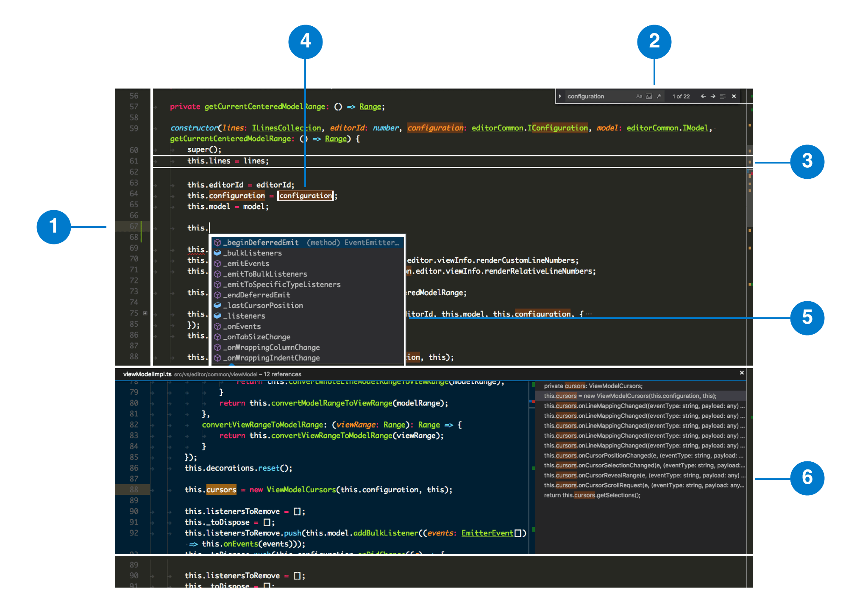868x602 pixels.
Task: Close the find widget
Action: tap(734, 97)
